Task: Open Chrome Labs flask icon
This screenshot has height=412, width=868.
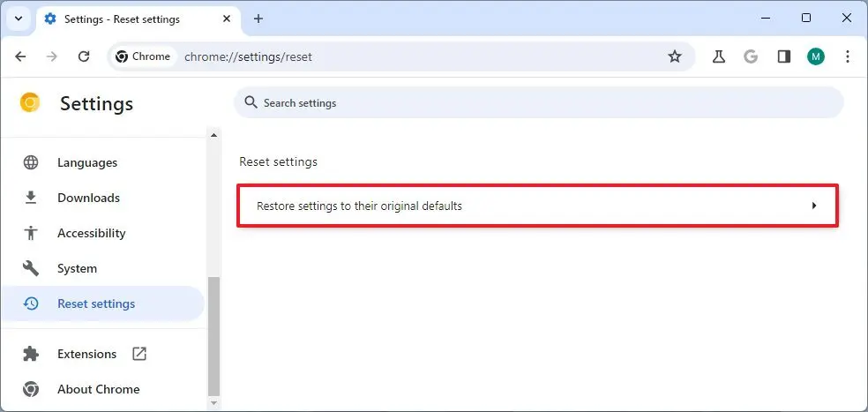Action: tap(719, 56)
